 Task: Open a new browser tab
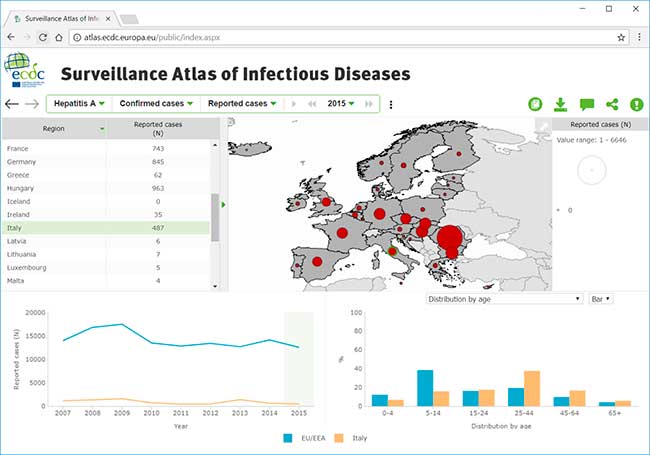129,19
